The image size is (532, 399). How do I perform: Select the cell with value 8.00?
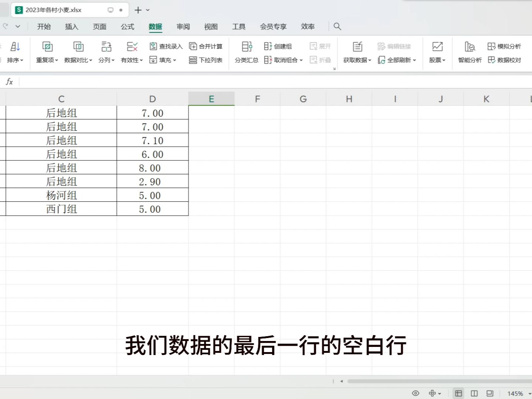[153, 168]
